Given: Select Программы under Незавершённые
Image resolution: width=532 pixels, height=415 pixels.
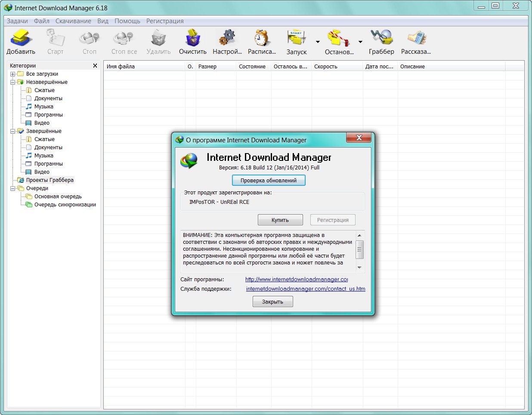Looking at the screenshot, I should (x=49, y=115).
